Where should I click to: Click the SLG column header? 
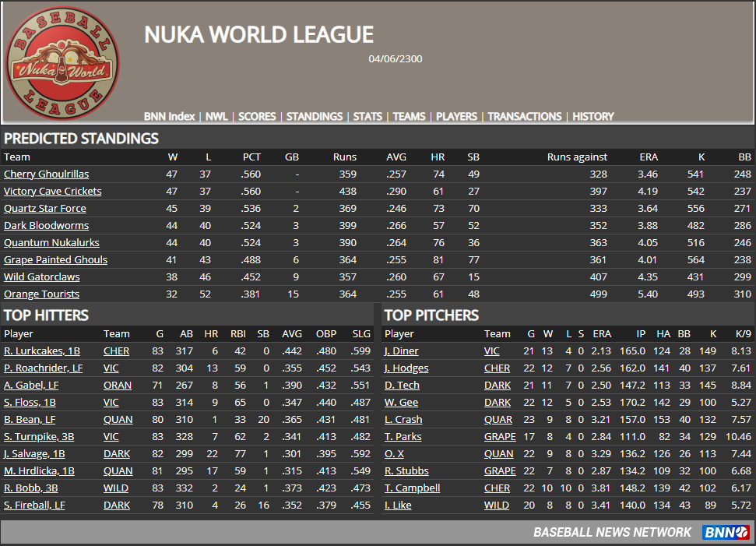[361, 334]
